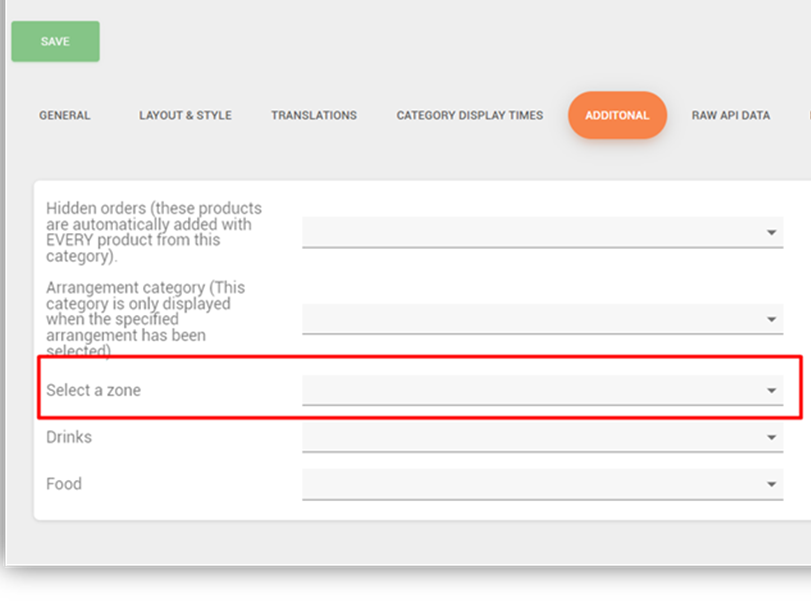Click the Arrangement category dropdown arrow
The image size is (811, 607).
coord(772,320)
